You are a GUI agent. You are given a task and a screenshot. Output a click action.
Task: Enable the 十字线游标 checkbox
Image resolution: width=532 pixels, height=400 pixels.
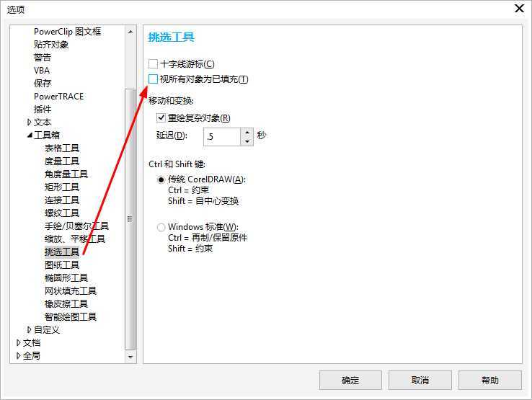point(154,64)
